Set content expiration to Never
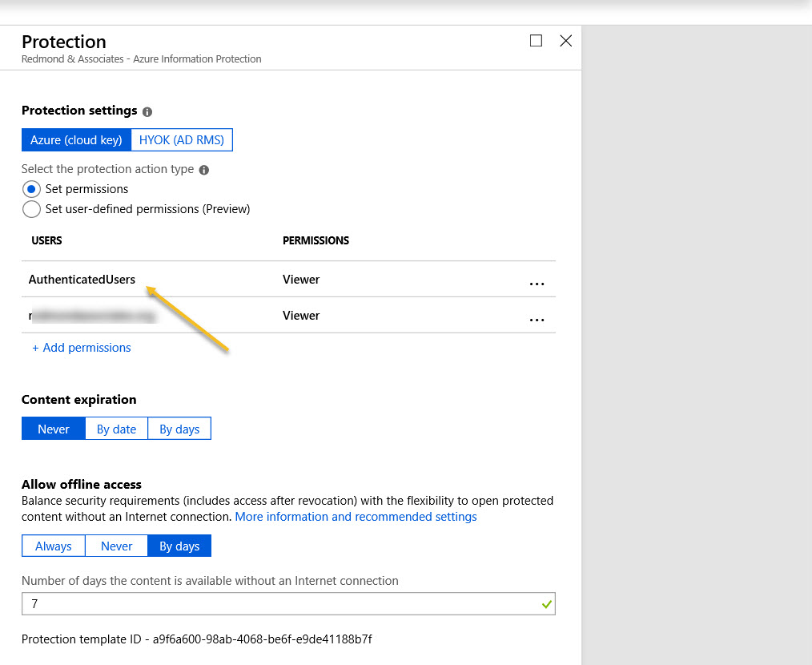Screen dimensions: 812x665 (x=54, y=429)
